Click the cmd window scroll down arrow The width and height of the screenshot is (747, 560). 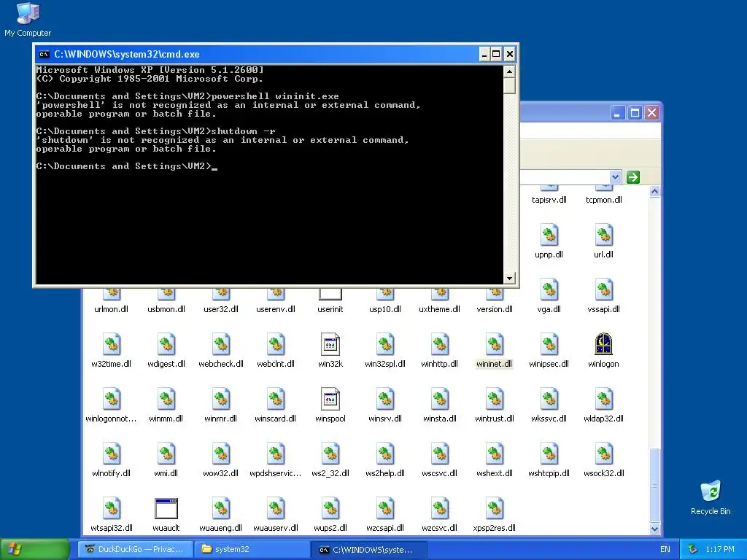tap(509, 278)
